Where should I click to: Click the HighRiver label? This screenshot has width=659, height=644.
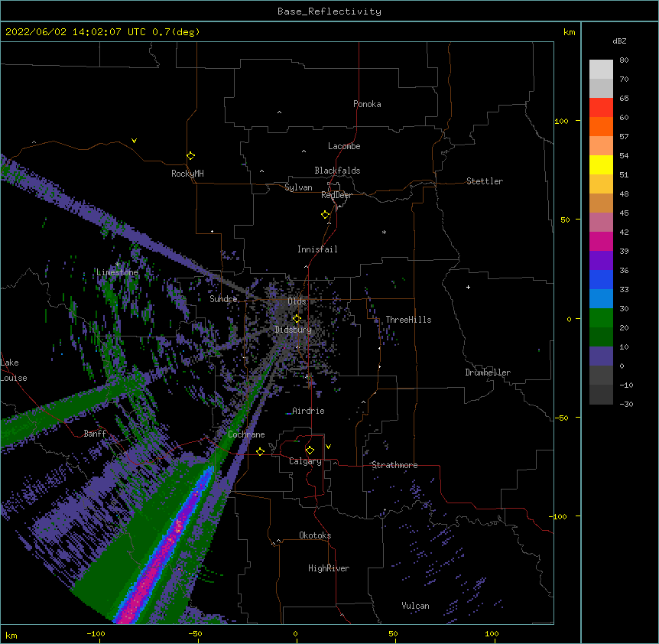[x=329, y=568]
